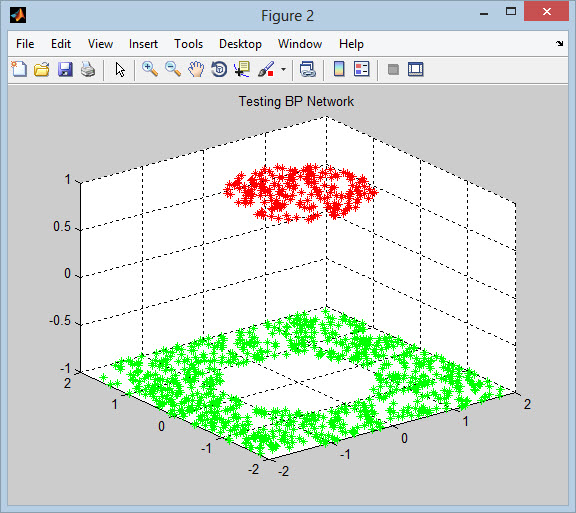Dock the figure using the corner arrow

[x=559, y=43]
